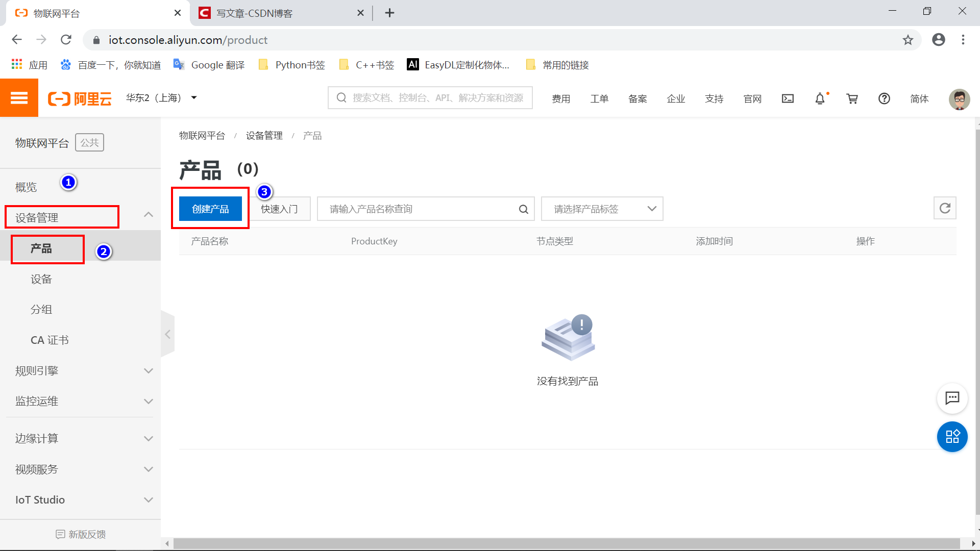
Task: Open Cloud Shell terminal icon
Action: point(788,98)
